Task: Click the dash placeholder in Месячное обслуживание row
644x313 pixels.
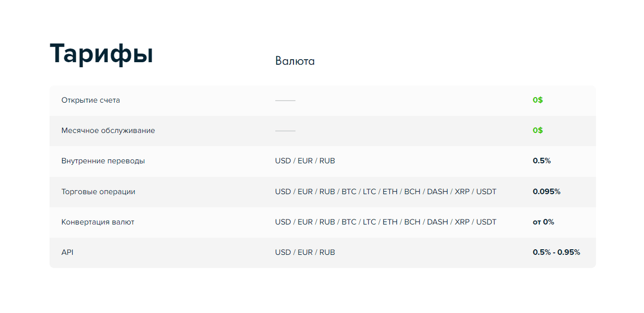Action: [285, 131]
